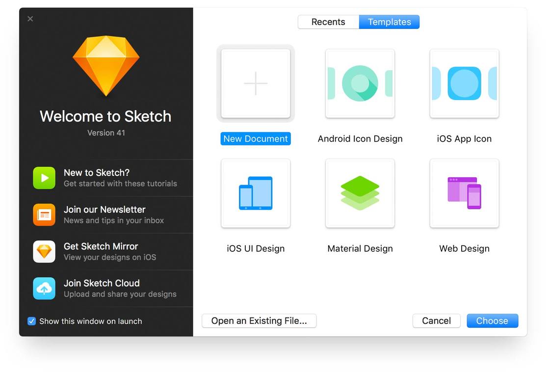This screenshot has height=392, width=549.
Task: Click the Cancel button
Action: [x=436, y=320]
